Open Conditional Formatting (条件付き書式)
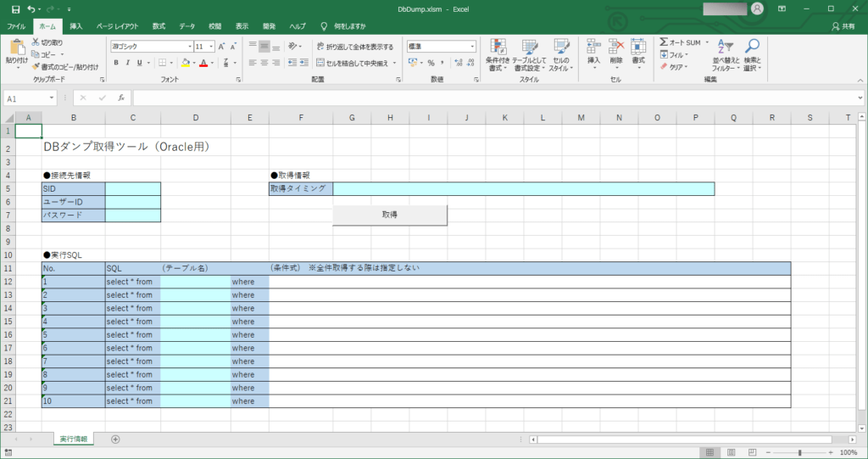The height and width of the screenshot is (459, 868). [497, 55]
